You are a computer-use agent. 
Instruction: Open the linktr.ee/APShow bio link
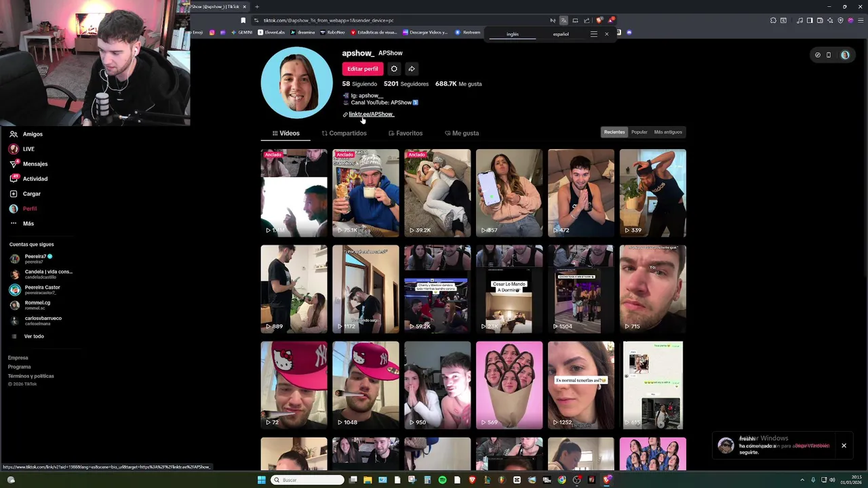click(x=370, y=114)
